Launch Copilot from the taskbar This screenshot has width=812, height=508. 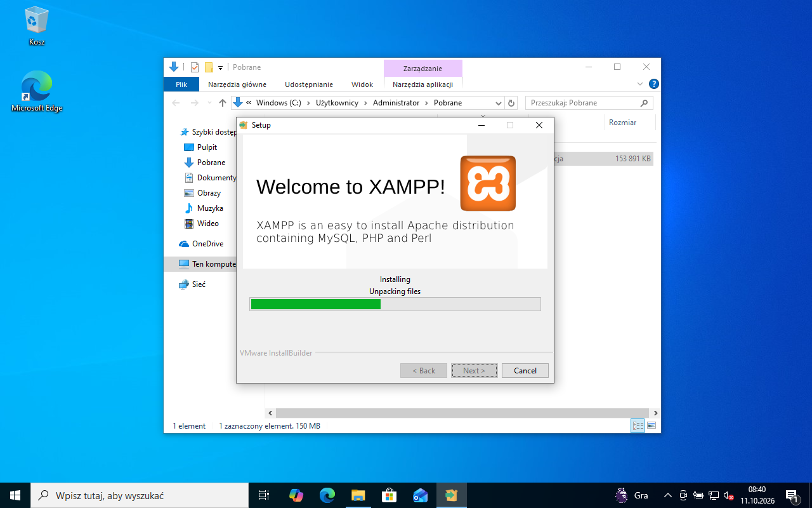pos(296,495)
